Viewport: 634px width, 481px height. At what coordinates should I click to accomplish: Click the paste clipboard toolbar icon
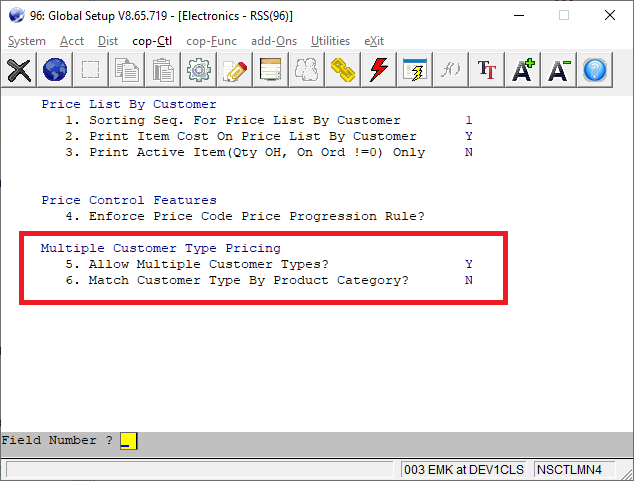[x=163, y=70]
